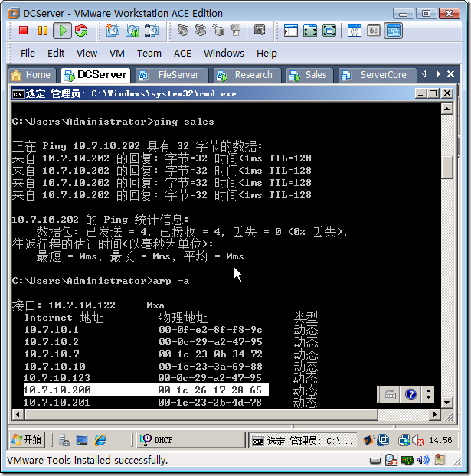471x476 pixels.
Task: Click the cmd title bar system menu icon
Action: coord(18,94)
